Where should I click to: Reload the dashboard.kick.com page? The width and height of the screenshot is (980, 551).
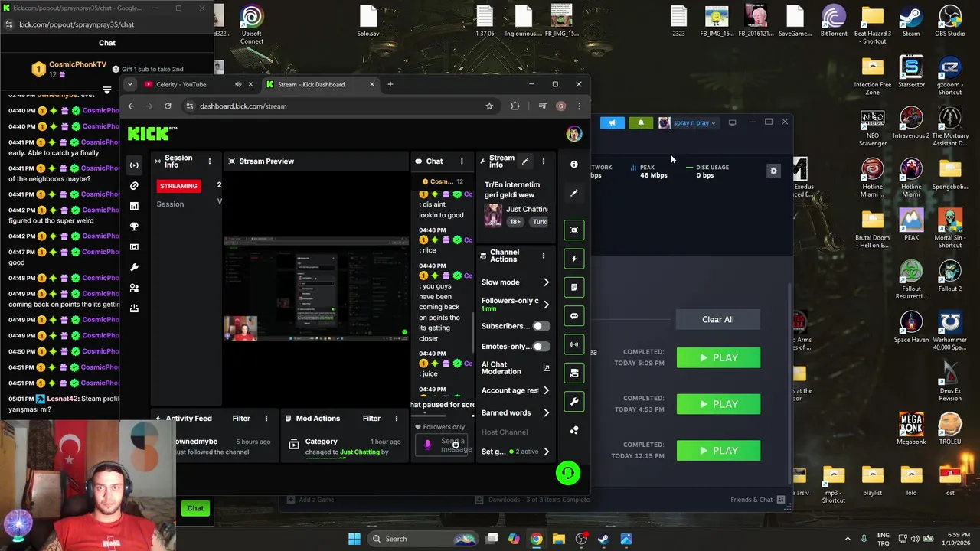point(168,106)
